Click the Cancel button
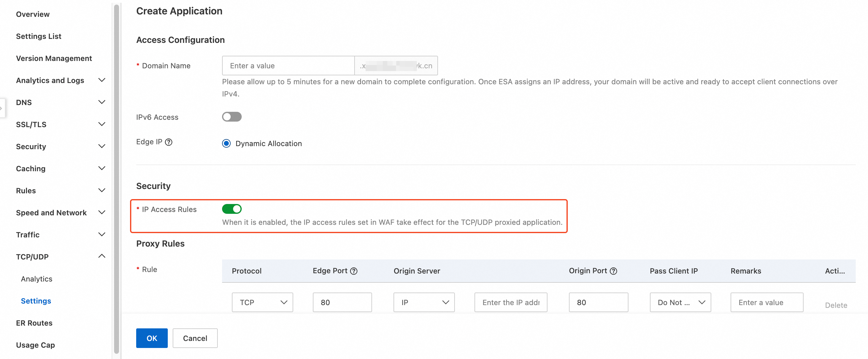Image resolution: width=868 pixels, height=359 pixels. (x=195, y=338)
